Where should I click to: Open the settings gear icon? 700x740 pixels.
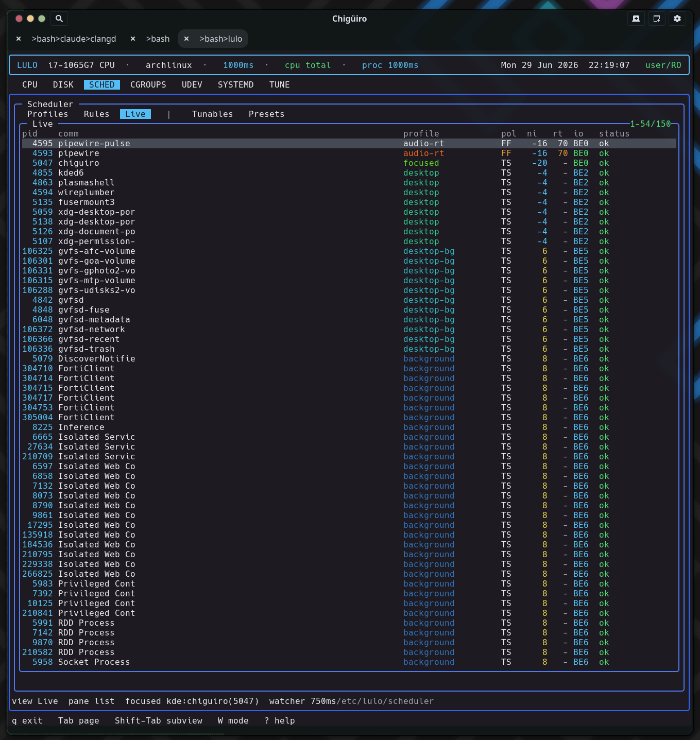tap(677, 19)
